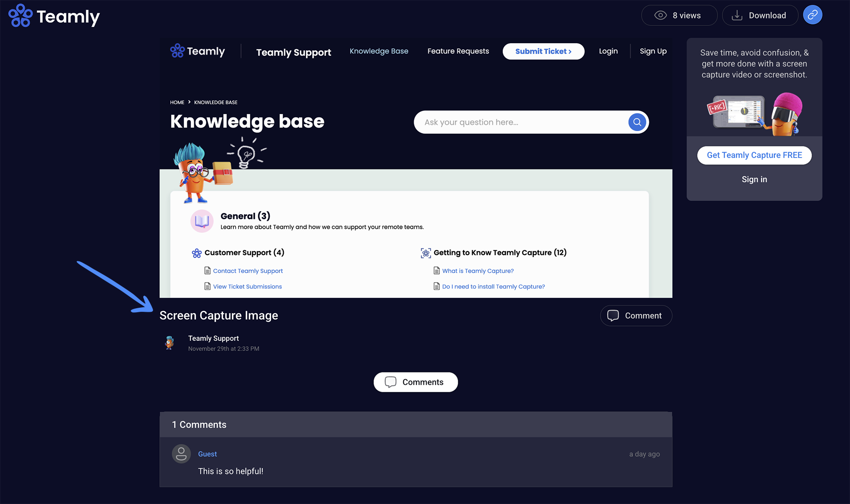Open Do I need to install Teamly Capture?
The width and height of the screenshot is (850, 504).
click(x=493, y=286)
